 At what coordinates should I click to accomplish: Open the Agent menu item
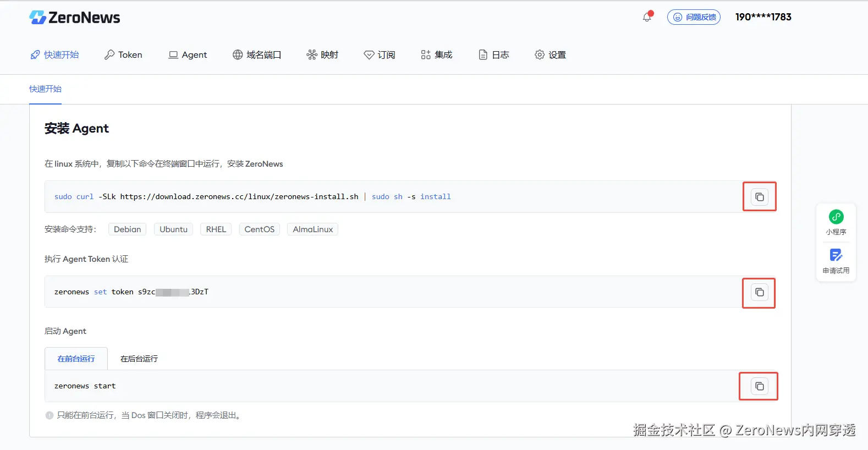point(188,54)
